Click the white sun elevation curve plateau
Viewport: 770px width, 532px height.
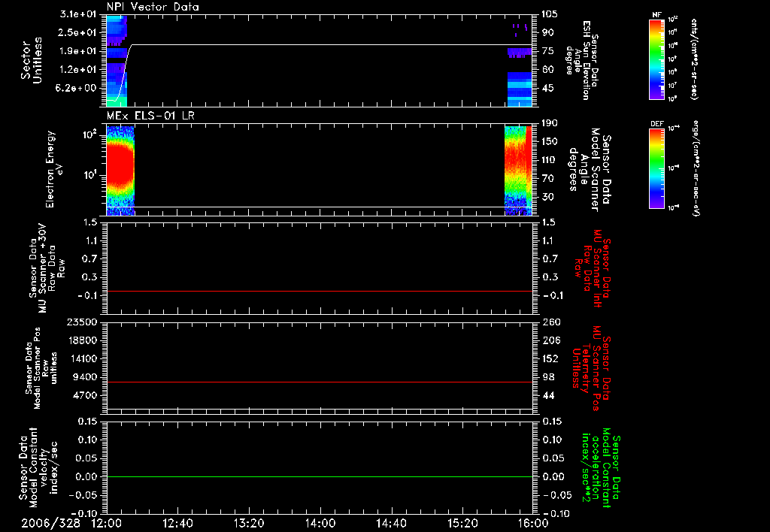coord(332,44)
